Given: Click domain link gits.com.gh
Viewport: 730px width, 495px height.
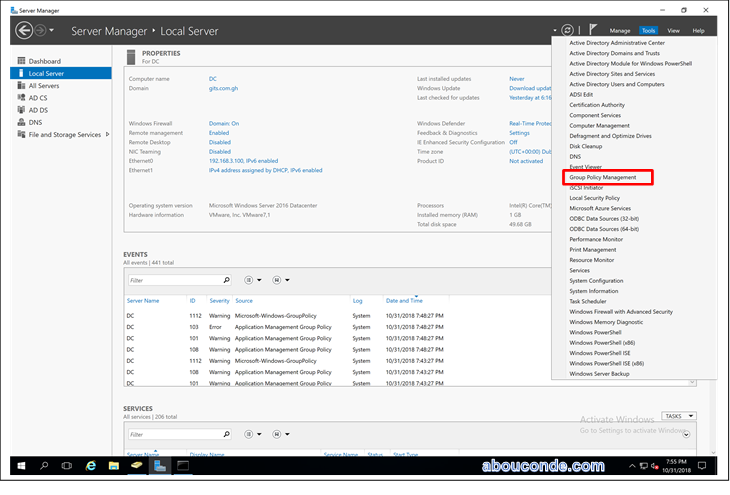Looking at the screenshot, I should tap(223, 88).
